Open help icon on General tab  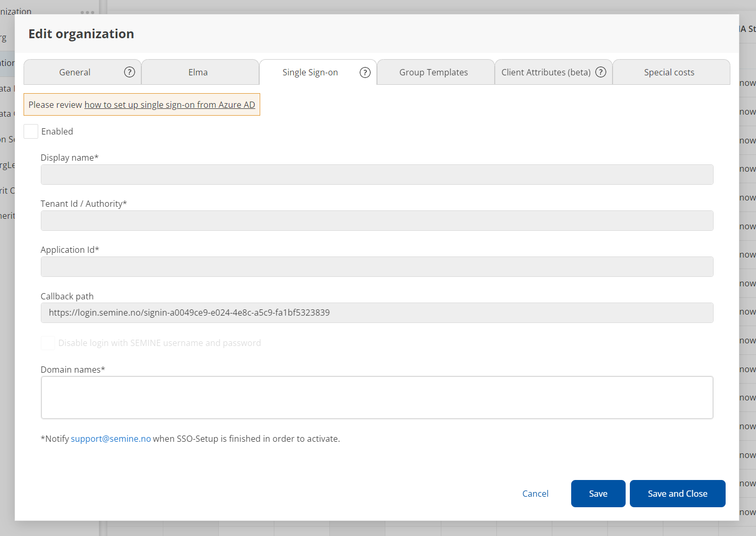pyautogui.click(x=129, y=72)
